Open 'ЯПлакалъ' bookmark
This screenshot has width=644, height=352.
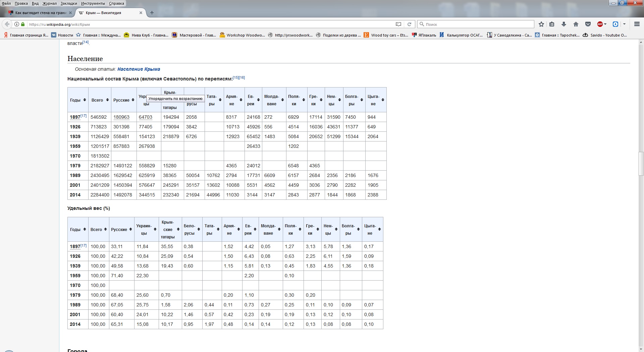424,35
